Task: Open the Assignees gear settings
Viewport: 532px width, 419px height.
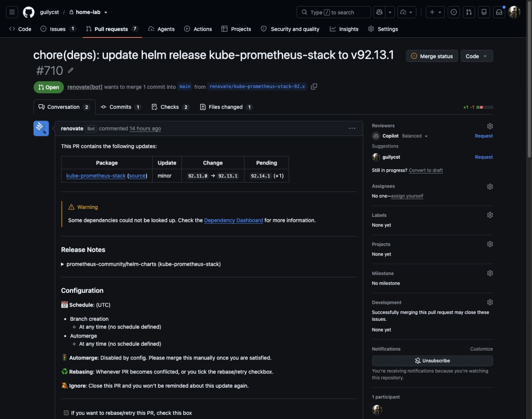Action: click(490, 186)
